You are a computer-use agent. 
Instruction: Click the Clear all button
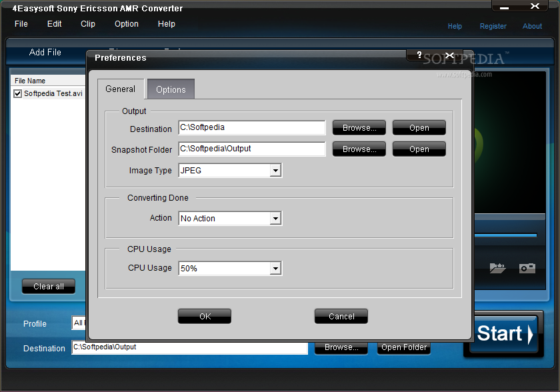click(49, 286)
